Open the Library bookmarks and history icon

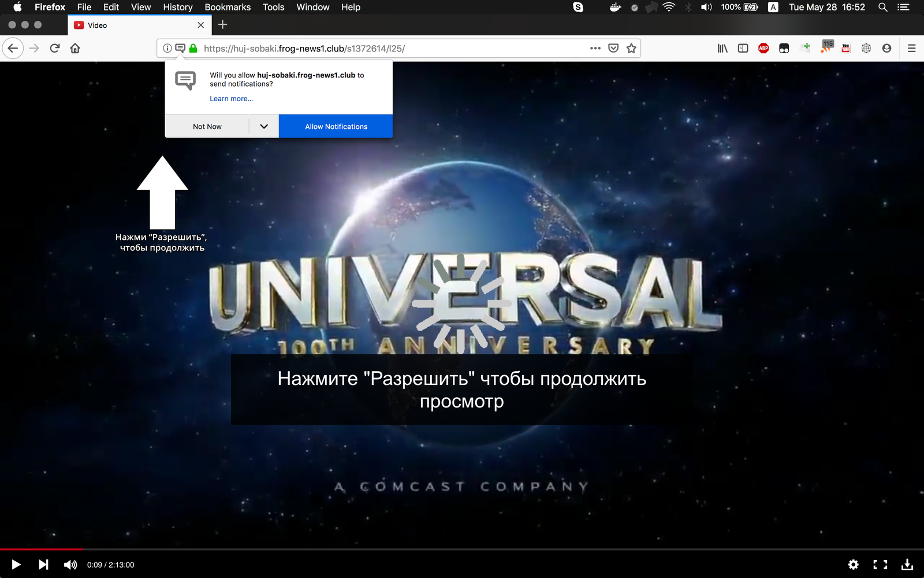pyautogui.click(x=722, y=49)
